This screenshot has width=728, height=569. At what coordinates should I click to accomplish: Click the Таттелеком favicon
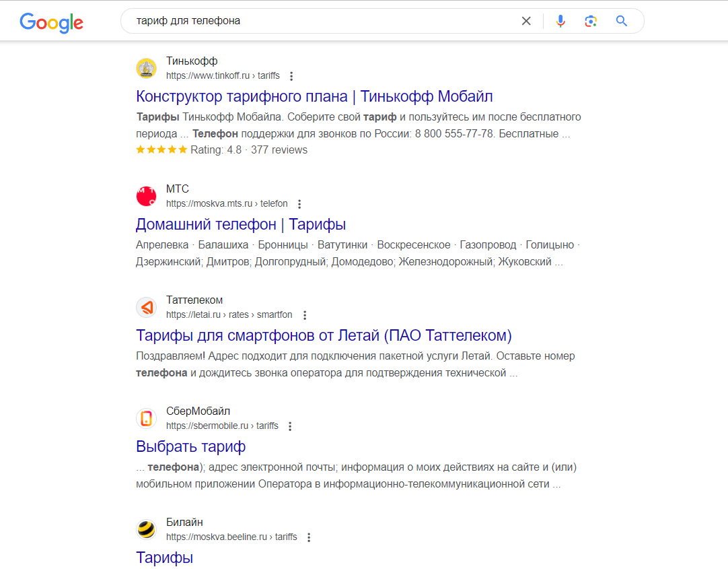(x=146, y=307)
